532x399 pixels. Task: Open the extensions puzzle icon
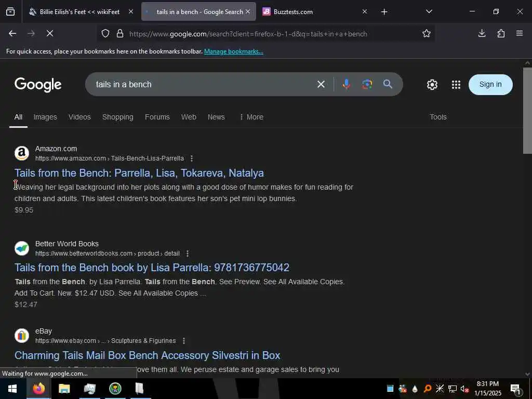501,33
